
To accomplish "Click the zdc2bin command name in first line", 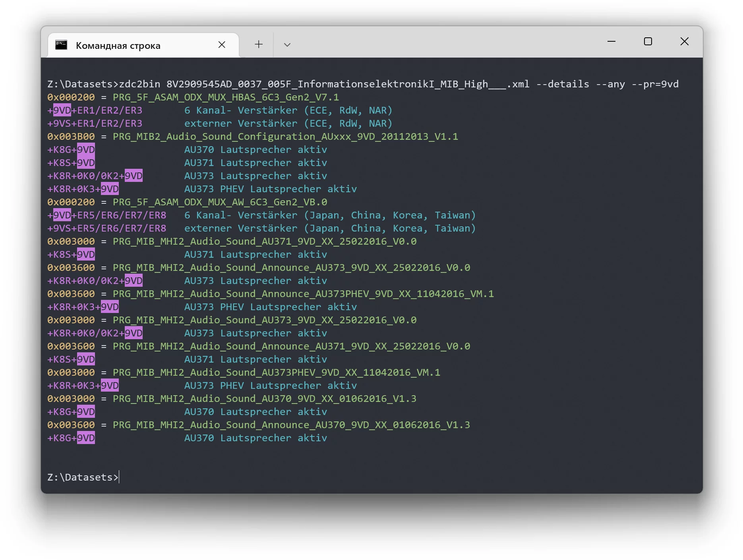I will pyautogui.click(x=139, y=84).
